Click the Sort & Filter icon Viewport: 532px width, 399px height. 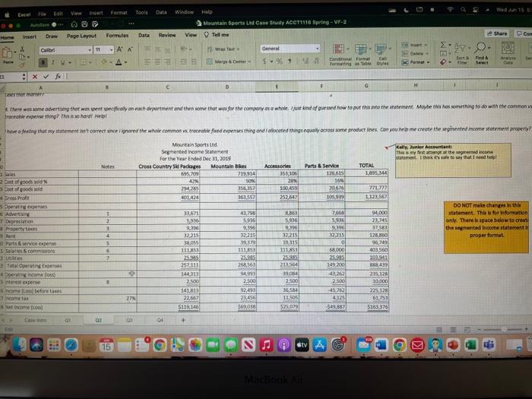tap(461, 48)
